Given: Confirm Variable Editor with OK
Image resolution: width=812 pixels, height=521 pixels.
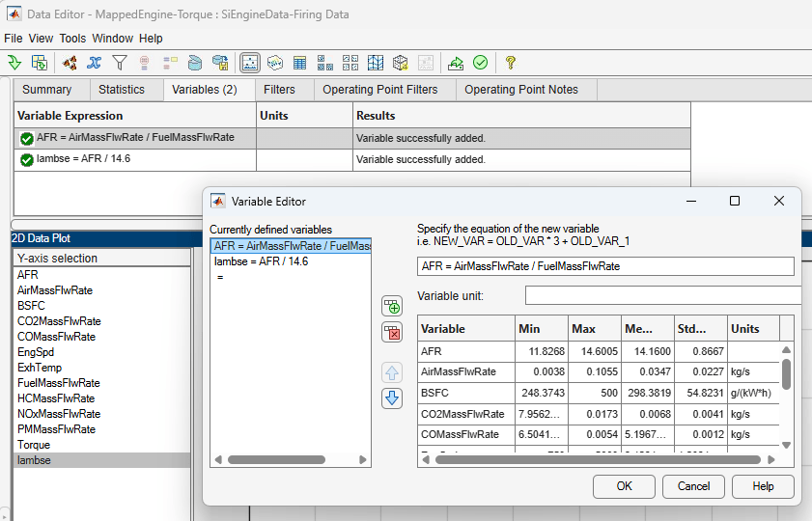Looking at the screenshot, I should point(624,486).
